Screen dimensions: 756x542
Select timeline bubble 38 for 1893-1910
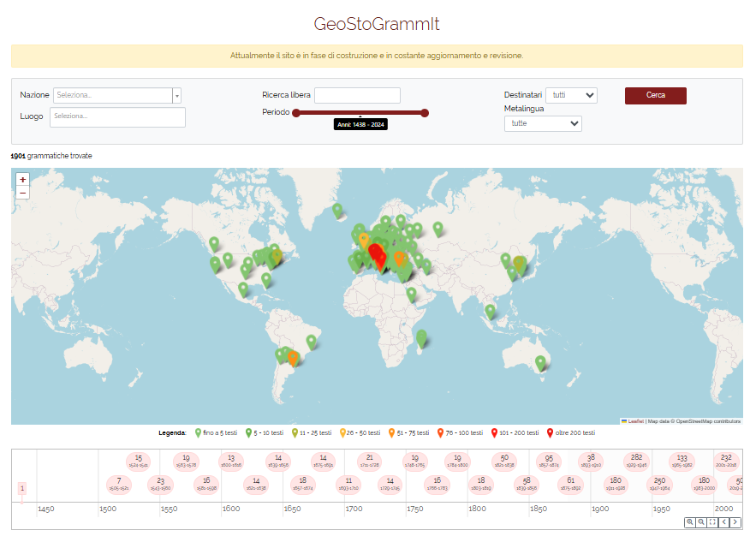click(x=591, y=462)
